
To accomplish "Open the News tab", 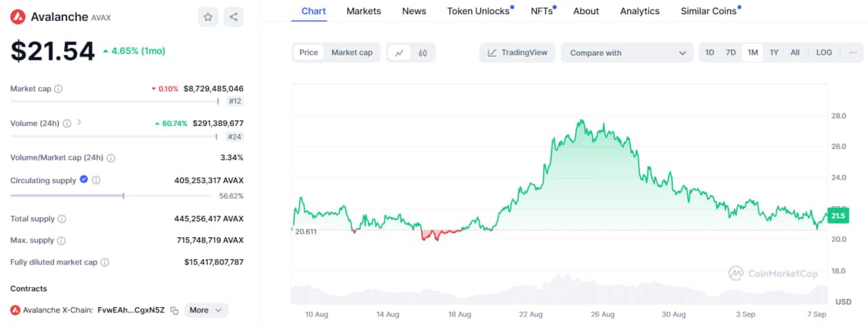I will click(414, 11).
